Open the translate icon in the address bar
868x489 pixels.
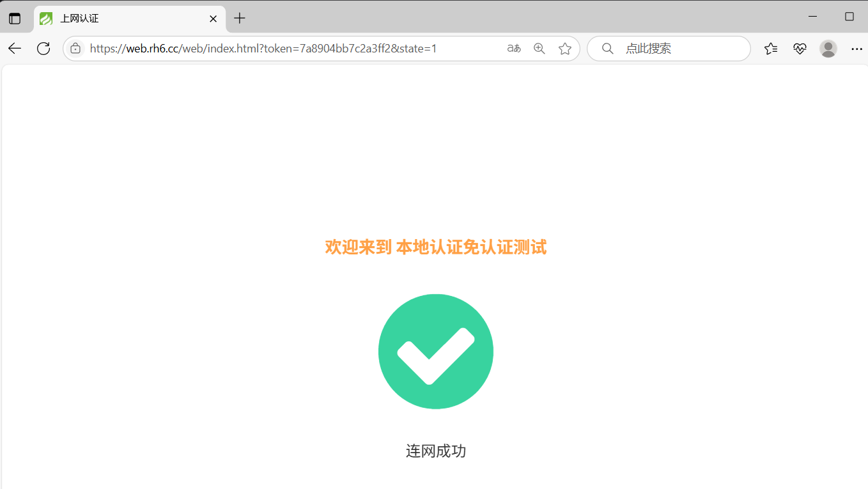tap(514, 49)
